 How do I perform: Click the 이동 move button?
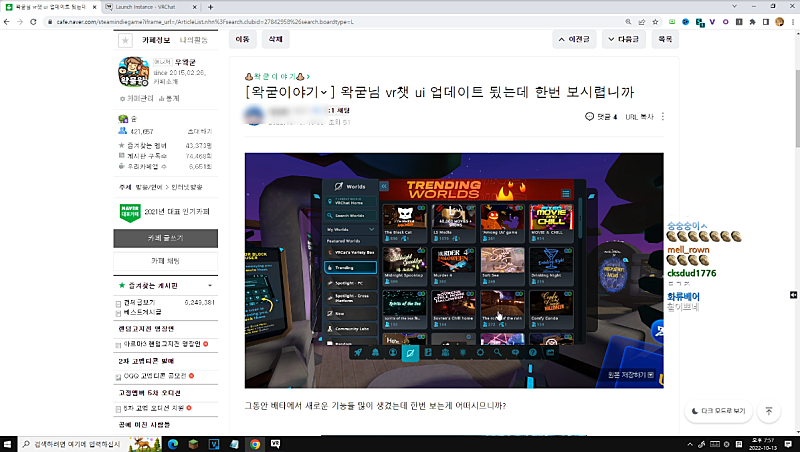[x=242, y=39]
